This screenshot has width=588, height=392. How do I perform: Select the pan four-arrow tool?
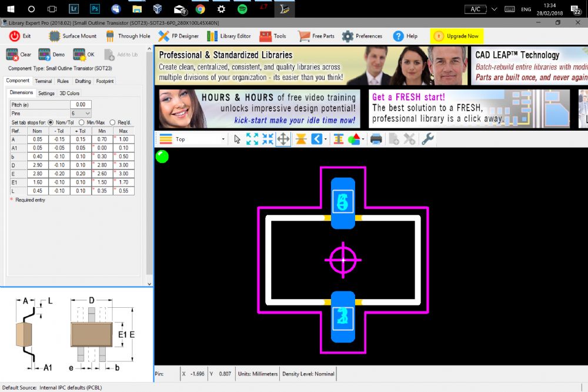pyautogui.click(x=283, y=139)
